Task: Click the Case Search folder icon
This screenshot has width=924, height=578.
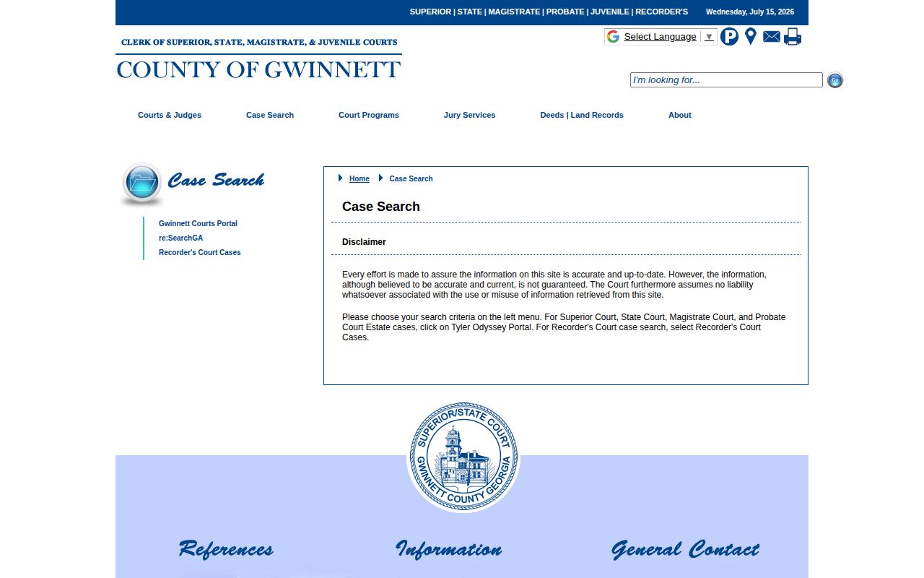Action: (x=142, y=184)
